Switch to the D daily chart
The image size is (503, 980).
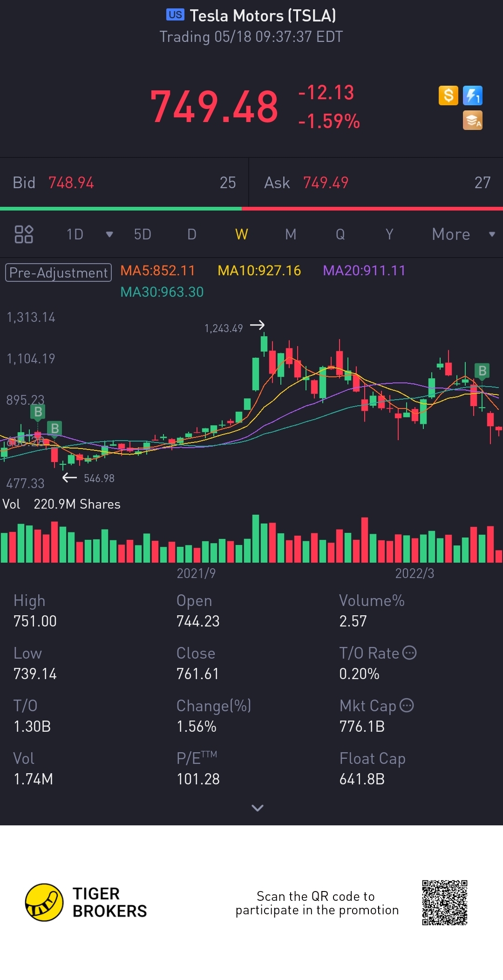[192, 234]
